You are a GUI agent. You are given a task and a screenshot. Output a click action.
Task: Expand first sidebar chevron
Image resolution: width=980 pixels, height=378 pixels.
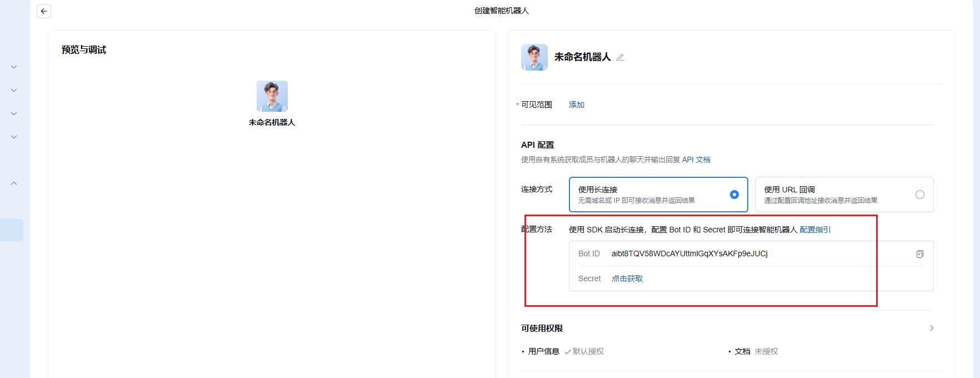coord(14,67)
